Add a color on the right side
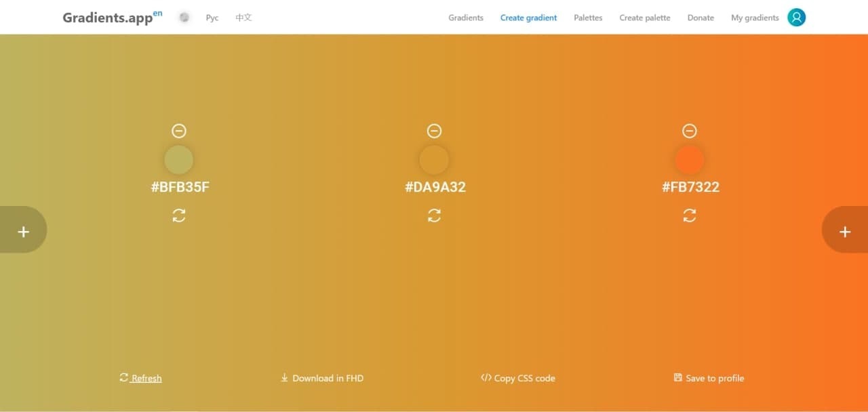 [x=845, y=230]
